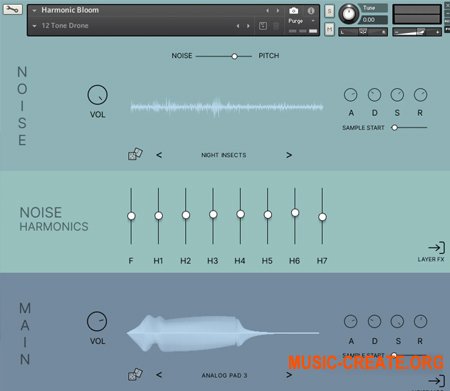Click the H7 harmonic slider handle
Image resolution: width=450 pixels, height=391 pixels.
(x=322, y=217)
